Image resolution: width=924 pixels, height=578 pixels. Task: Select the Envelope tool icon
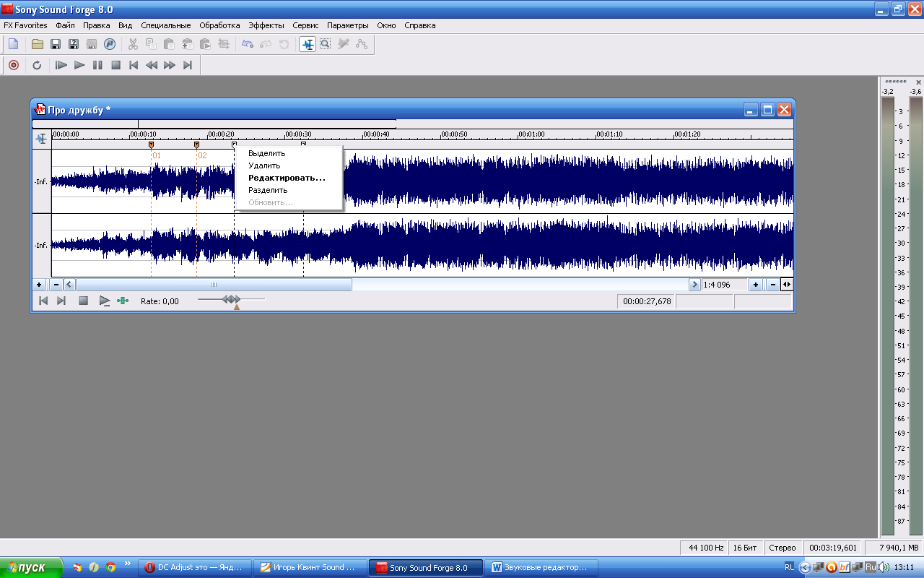[362, 44]
